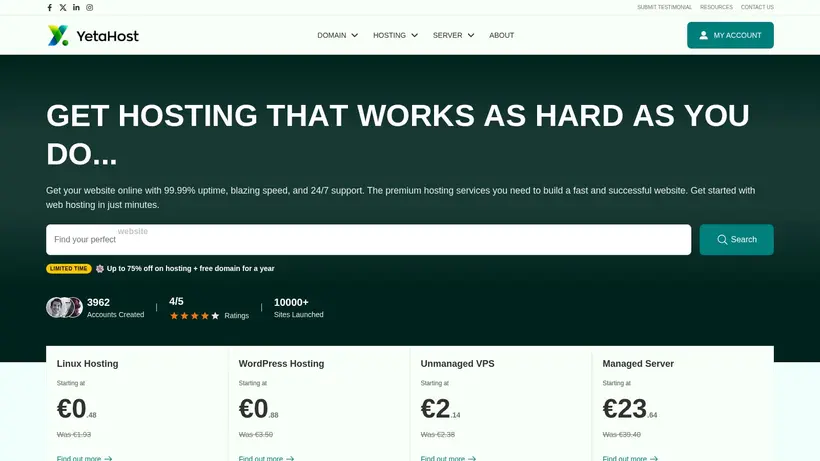Expand the Domain menu chevron
This screenshot has height=461, width=820.
355,36
